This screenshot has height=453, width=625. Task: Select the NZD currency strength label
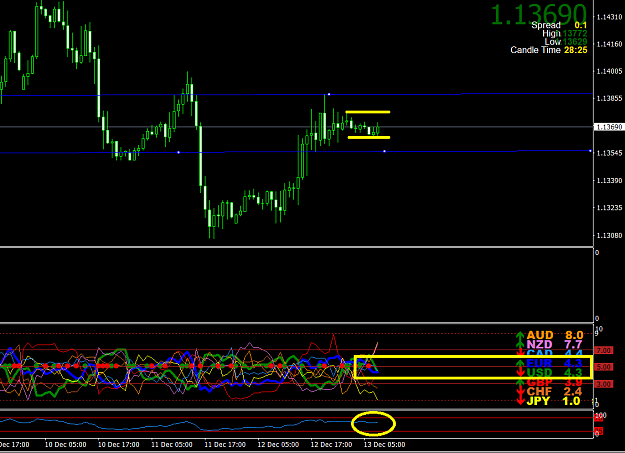[x=539, y=345]
